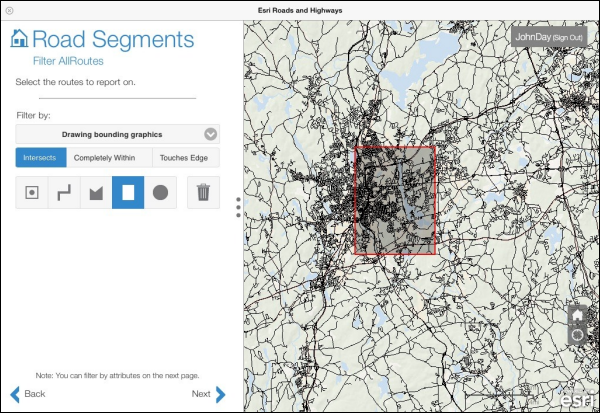Click the three-dot panel collapse handle
Image resolution: width=600 pixels, height=413 pixels.
coord(238,207)
